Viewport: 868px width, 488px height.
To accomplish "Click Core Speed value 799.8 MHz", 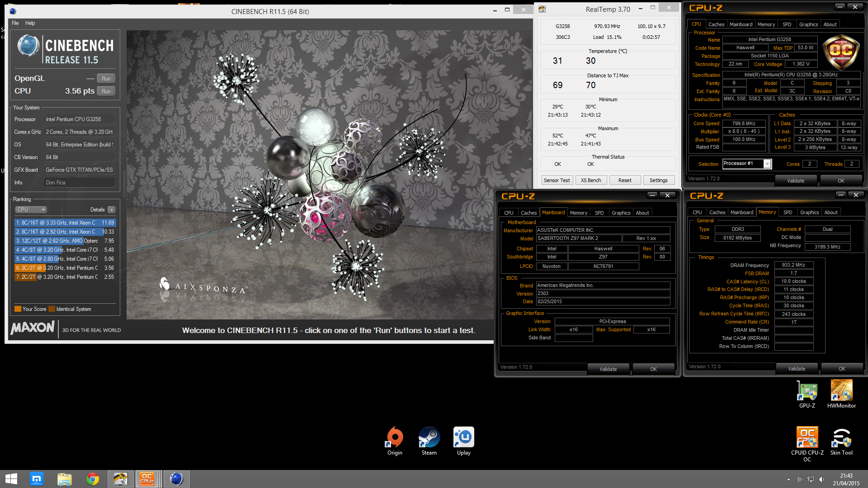I will (744, 123).
